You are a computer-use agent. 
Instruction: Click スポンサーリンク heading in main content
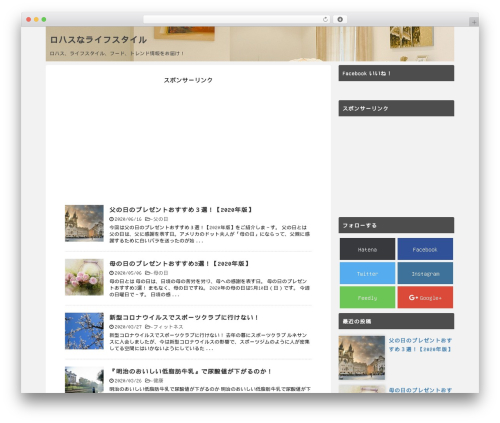188,80
